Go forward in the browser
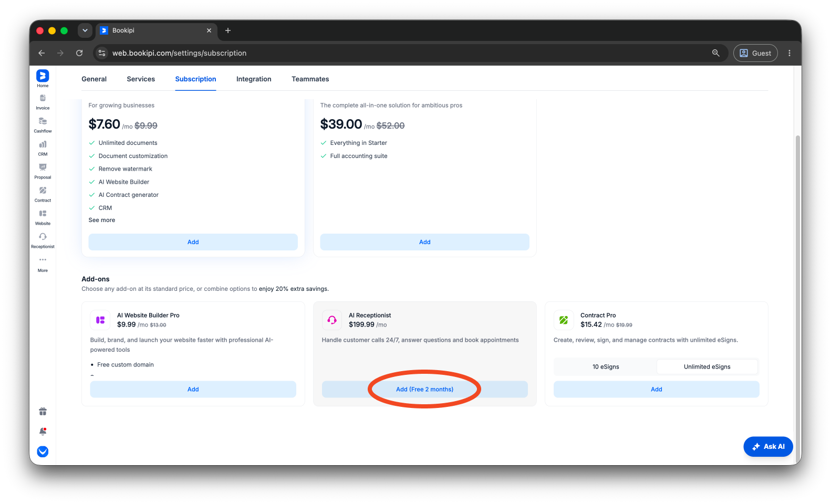Viewport: 831px width, 504px height. click(60, 53)
